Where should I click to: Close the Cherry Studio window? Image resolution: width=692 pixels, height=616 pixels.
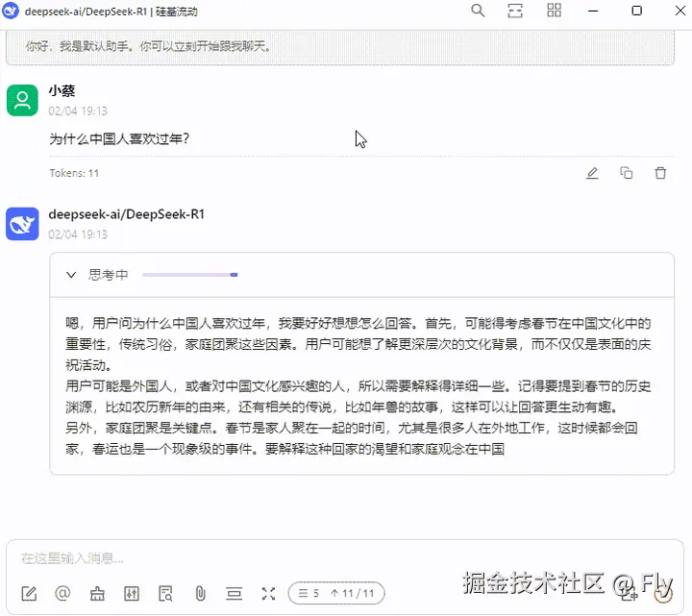tap(680, 11)
